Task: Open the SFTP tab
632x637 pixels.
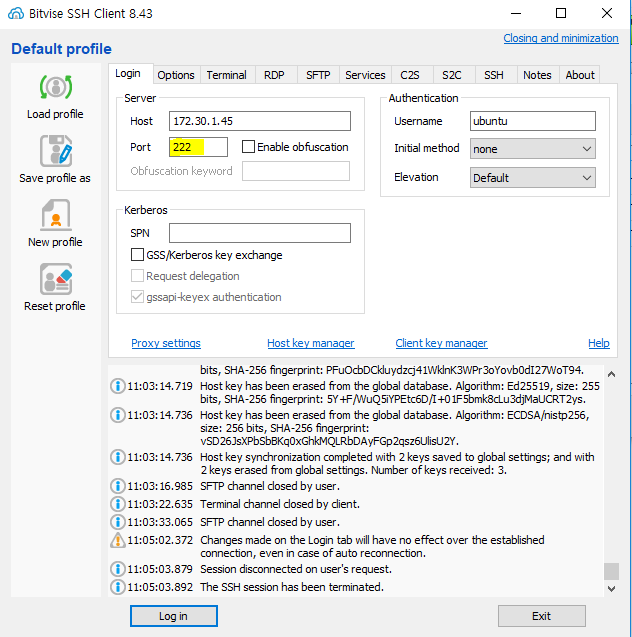Action: (x=318, y=75)
